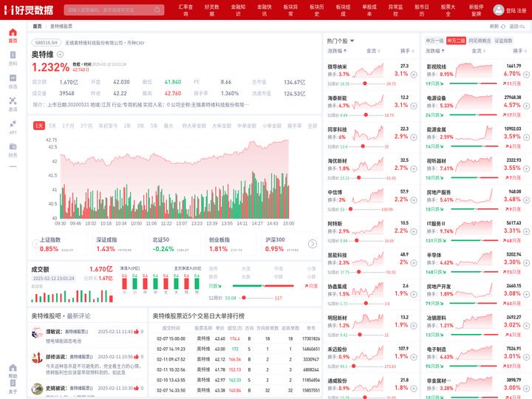Click the search magnifier icon
This screenshot has width=532, height=399.
pyautogui.click(x=157, y=10)
